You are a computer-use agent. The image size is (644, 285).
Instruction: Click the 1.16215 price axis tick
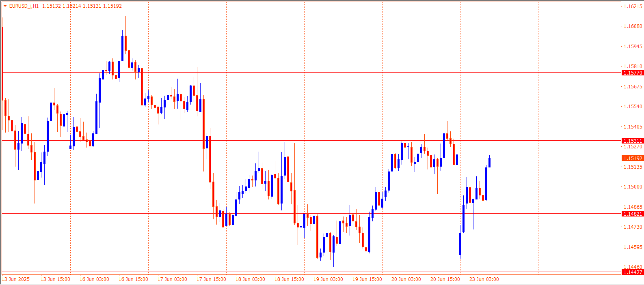tap(633, 6)
